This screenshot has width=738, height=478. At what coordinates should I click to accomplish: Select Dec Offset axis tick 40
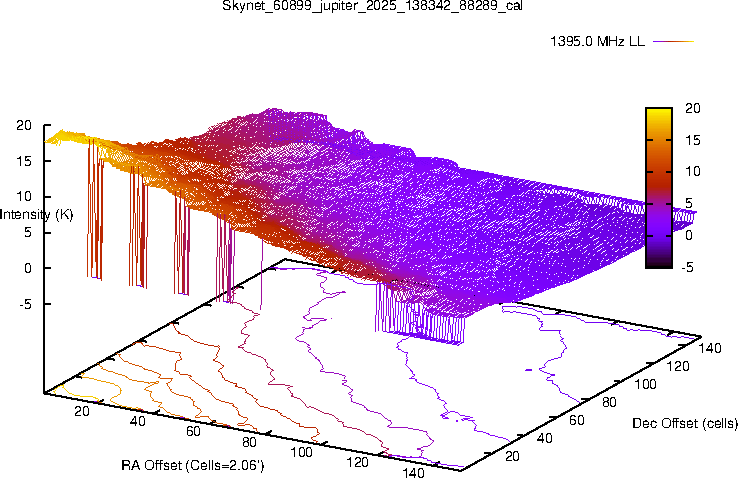click(x=545, y=438)
